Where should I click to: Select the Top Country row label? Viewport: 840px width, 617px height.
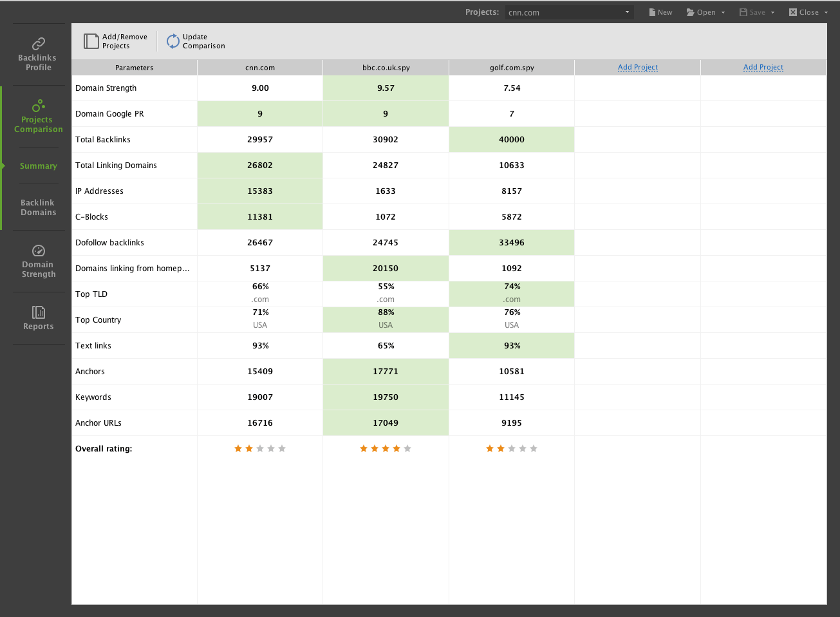[98, 320]
